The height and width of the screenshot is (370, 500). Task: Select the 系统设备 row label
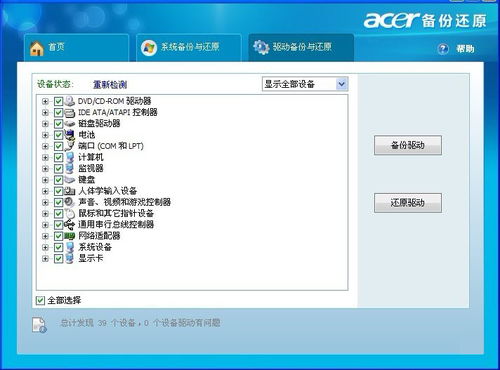95,247
